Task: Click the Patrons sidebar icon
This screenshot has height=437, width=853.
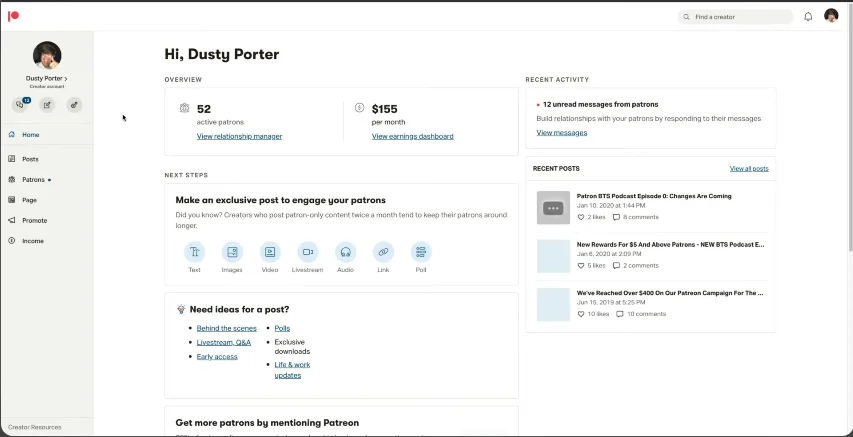Action: pos(12,180)
